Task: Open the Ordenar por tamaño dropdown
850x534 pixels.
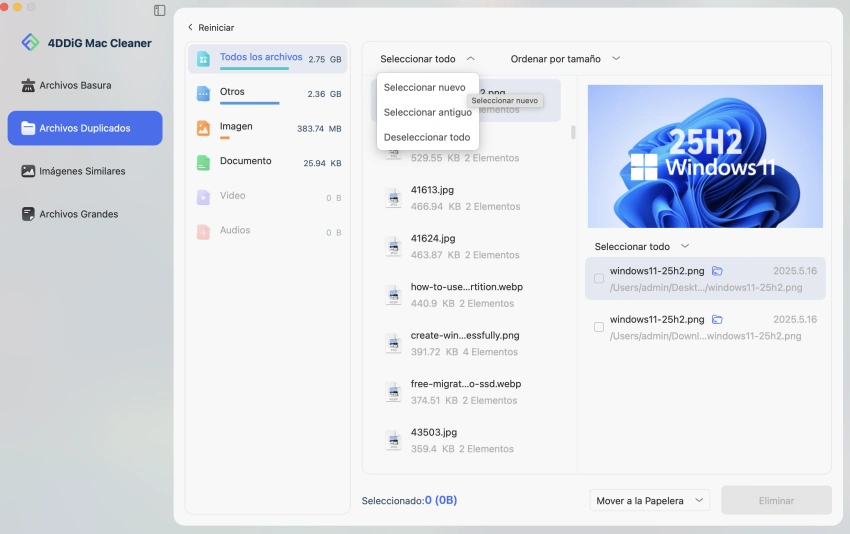Action: (x=565, y=59)
